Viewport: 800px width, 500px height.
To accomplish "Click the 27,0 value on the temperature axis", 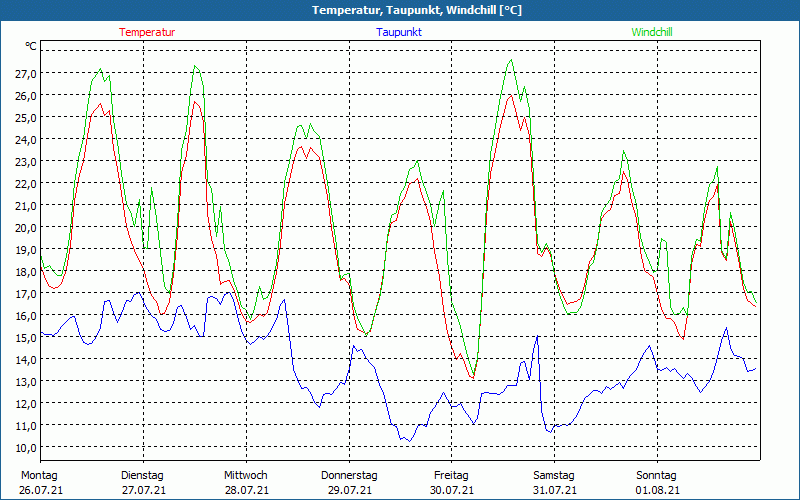I will (26, 74).
